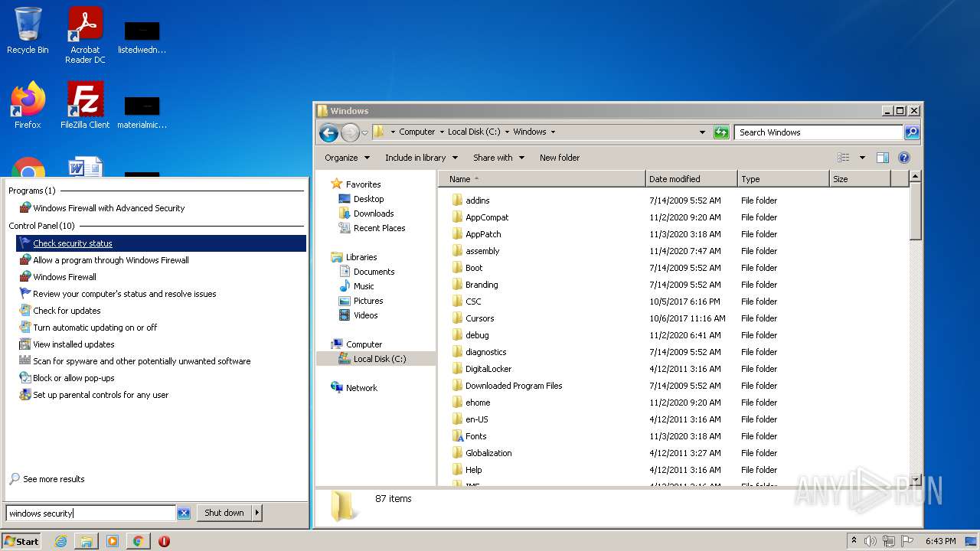Open Windows Explorer taskbar icon
Image resolution: width=980 pixels, height=551 pixels.
click(x=87, y=541)
